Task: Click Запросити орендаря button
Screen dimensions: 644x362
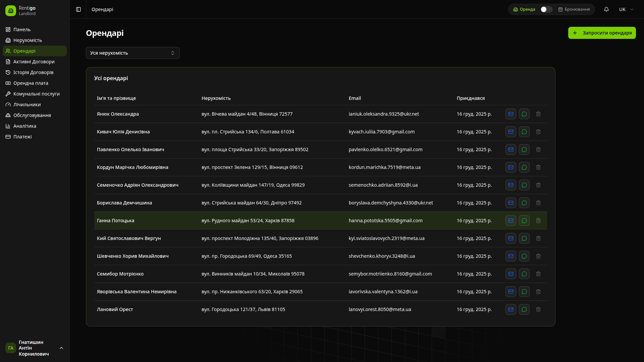Action: (602, 33)
